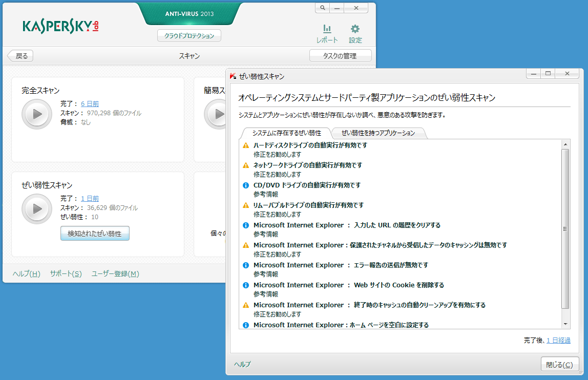Click the ANTI-VIRUS 2013 banner
Image resolution: width=588 pixels, height=380 pixels.
(190, 13)
